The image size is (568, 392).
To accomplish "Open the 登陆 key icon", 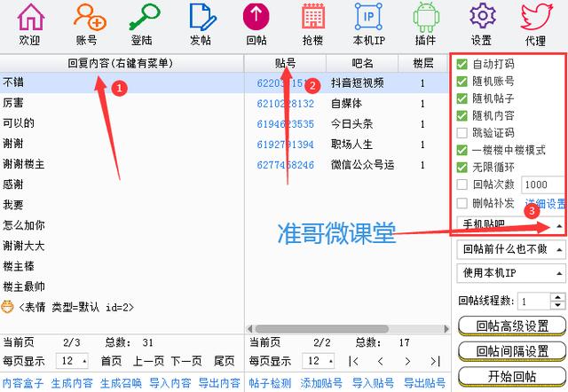I will tap(144, 18).
